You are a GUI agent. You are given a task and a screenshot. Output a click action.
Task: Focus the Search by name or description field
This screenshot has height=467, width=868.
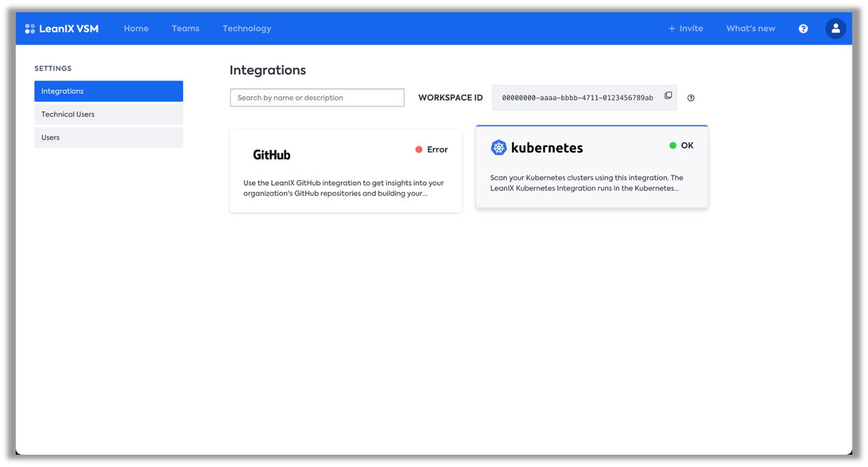[x=317, y=98]
